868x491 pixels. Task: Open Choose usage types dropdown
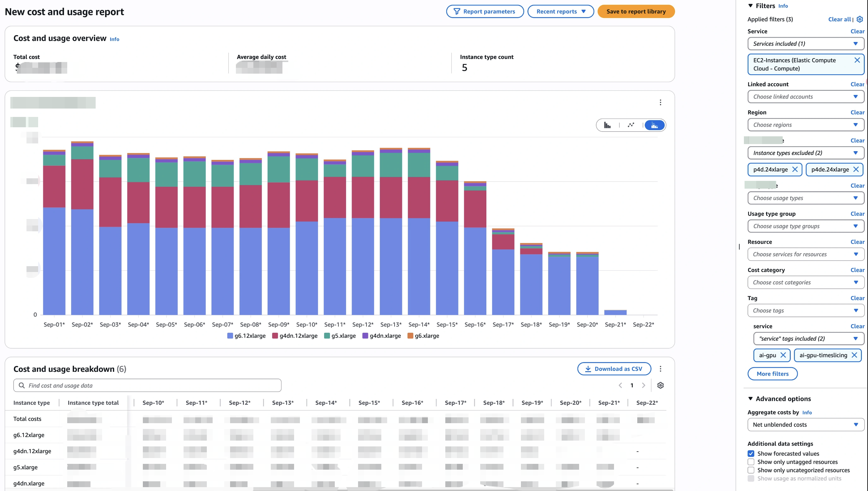point(806,198)
